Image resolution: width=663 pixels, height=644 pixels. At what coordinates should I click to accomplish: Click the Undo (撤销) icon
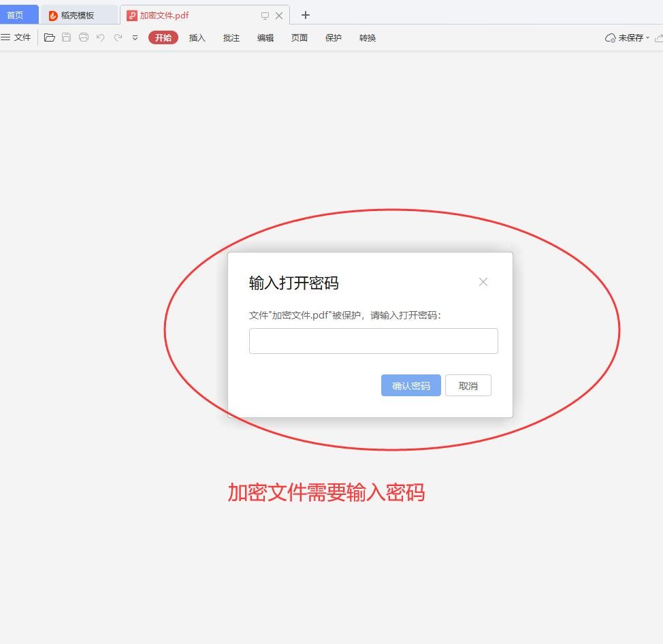(x=100, y=37)
